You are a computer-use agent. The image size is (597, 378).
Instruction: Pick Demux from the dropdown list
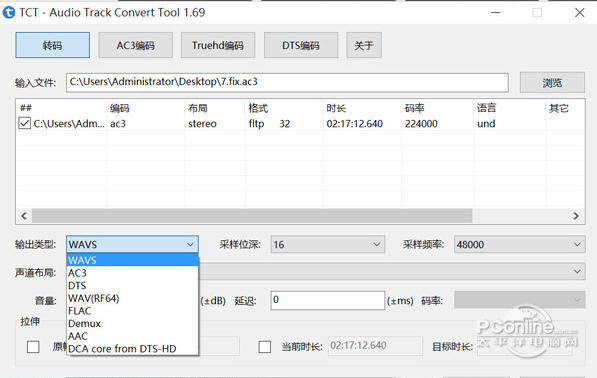(x=132, y=323)
